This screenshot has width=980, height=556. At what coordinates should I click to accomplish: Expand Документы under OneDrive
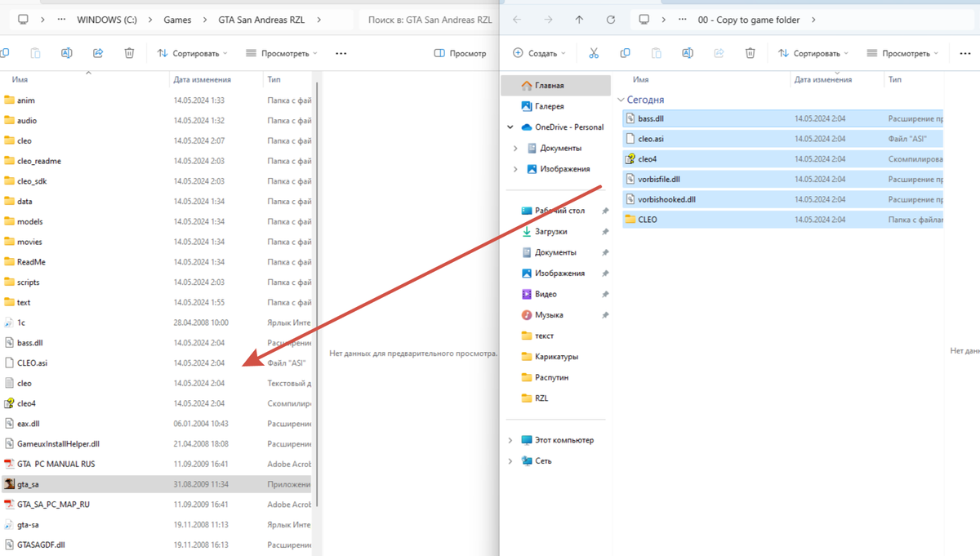[515, 149]
